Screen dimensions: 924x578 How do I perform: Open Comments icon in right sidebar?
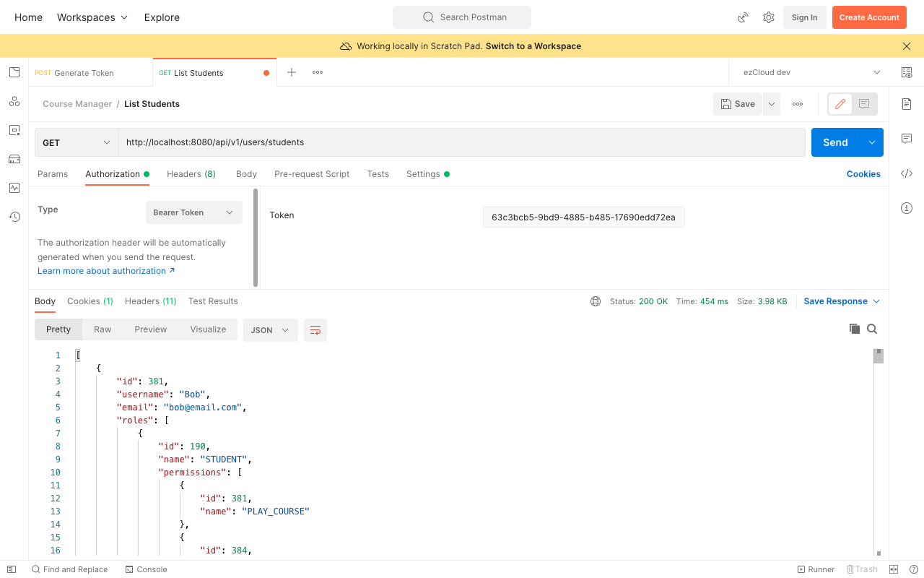[x=907, y=139]
